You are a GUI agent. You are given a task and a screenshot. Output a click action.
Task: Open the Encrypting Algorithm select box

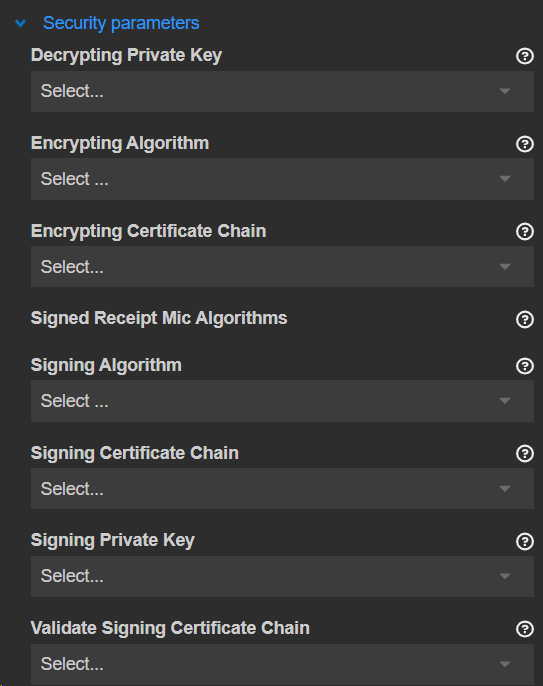pyautogui.click(x=282, y=179)
